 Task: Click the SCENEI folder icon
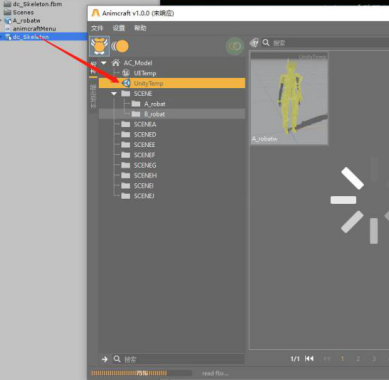tap(126, 185)
